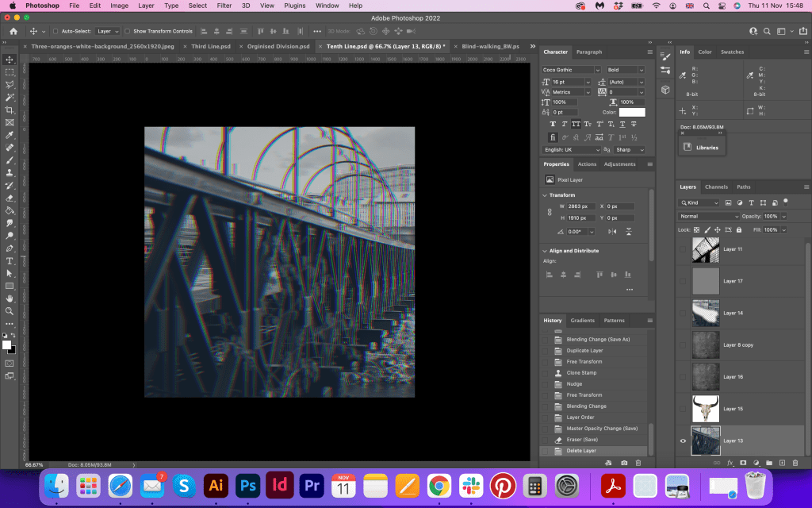812x508 pixels.
Task: Click the delete layer trash icon
Action: tap(795, 462)
